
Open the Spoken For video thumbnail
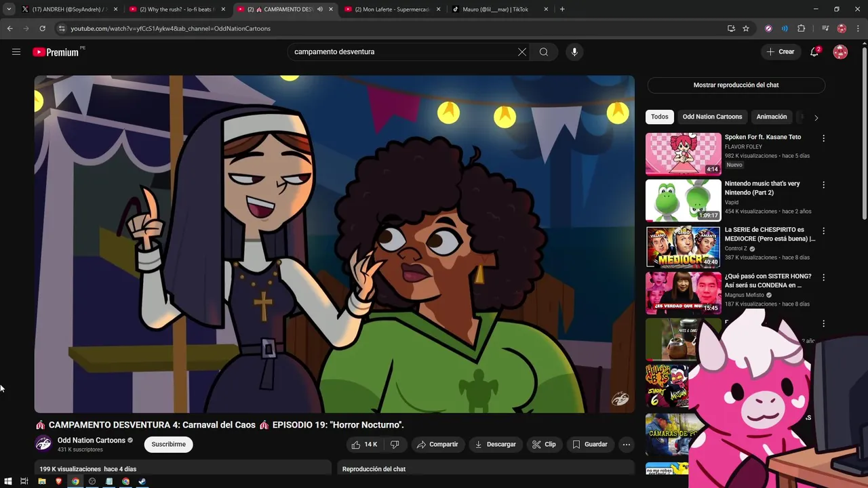pyautogui.click(x=684, y=154)
